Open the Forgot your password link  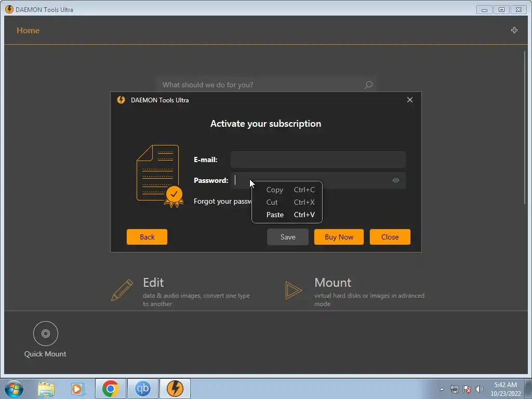click(222, 201)
